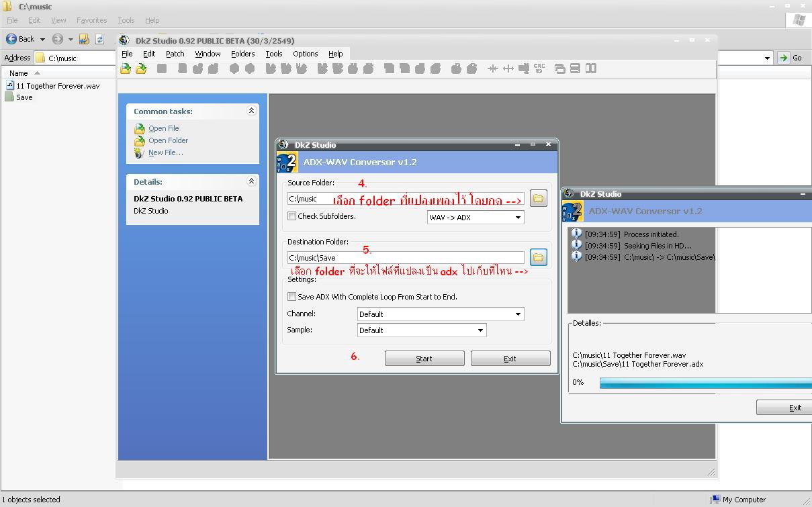Click the New File... link
The image size is (812, 507).
click(x=166, y=152)
